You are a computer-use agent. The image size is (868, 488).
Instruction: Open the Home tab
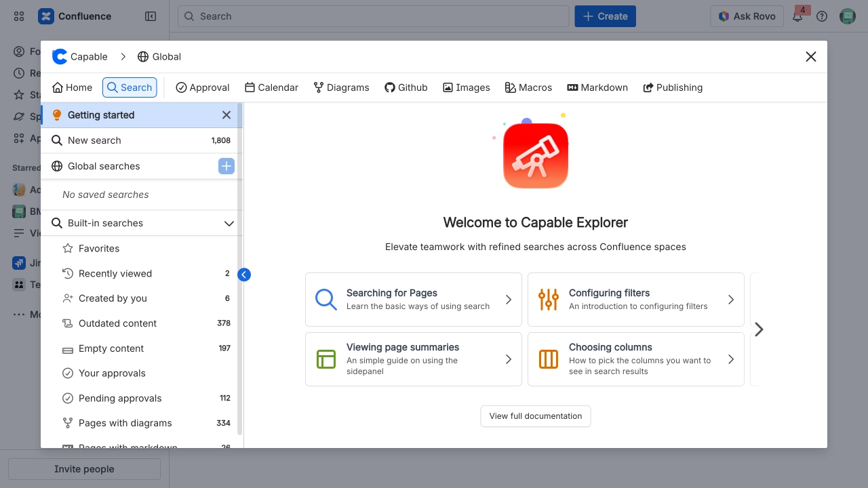(72, 87)
